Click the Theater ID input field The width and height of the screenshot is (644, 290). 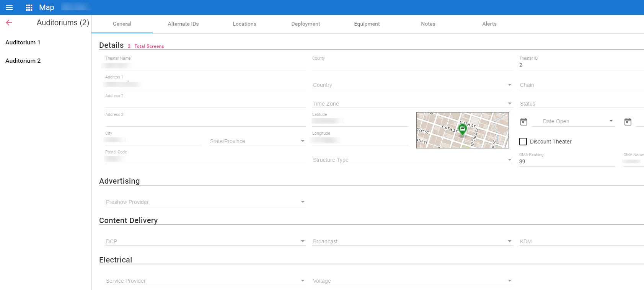[x=580, y=65]
